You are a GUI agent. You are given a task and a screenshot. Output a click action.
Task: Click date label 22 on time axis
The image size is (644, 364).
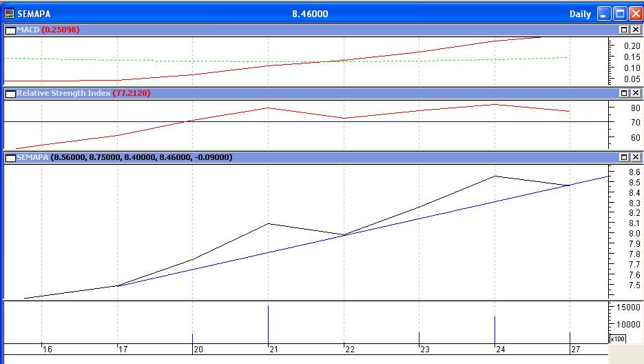click(349, 350)
